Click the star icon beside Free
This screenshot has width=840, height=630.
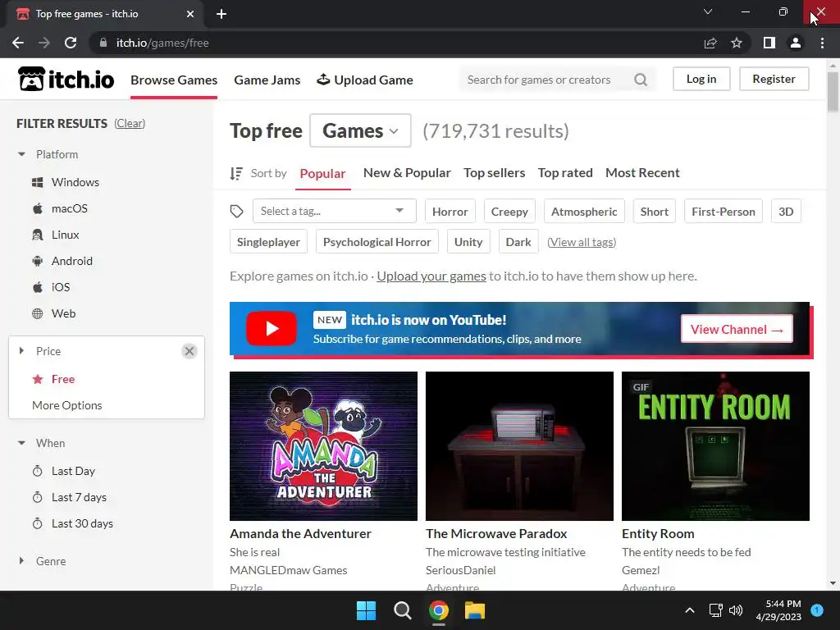click(38, 379)
